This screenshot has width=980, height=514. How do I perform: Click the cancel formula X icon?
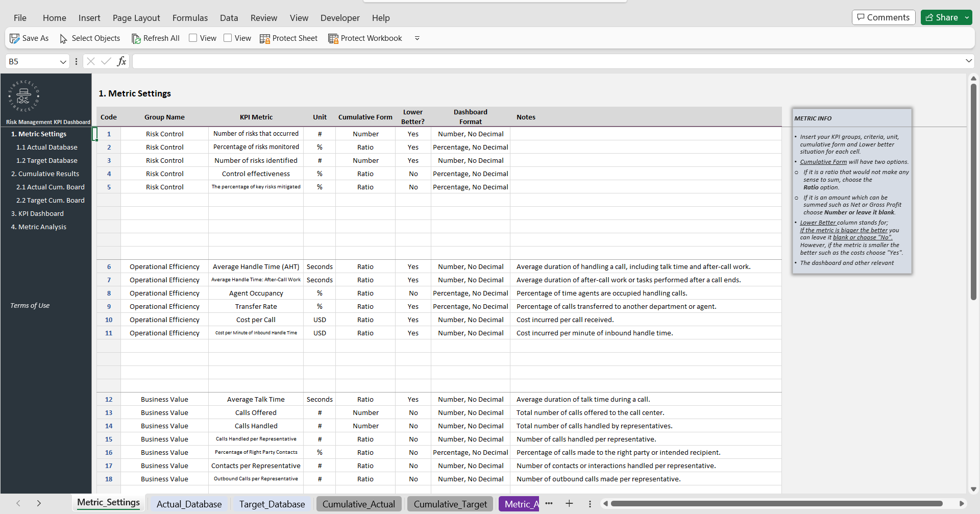[91, 61]
